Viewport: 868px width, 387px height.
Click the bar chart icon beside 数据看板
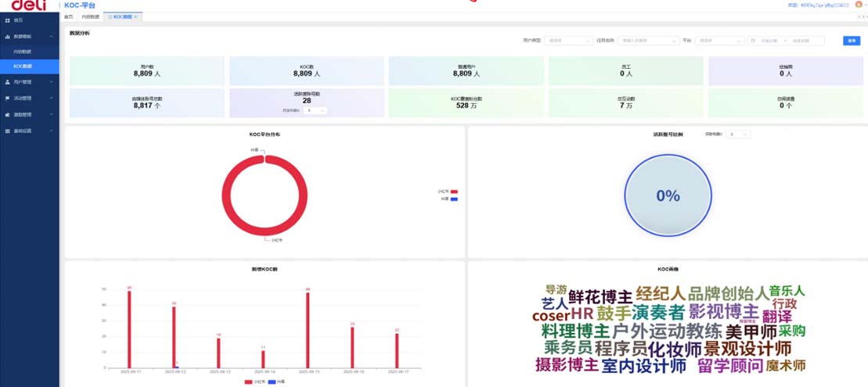[x=8, y=36]
